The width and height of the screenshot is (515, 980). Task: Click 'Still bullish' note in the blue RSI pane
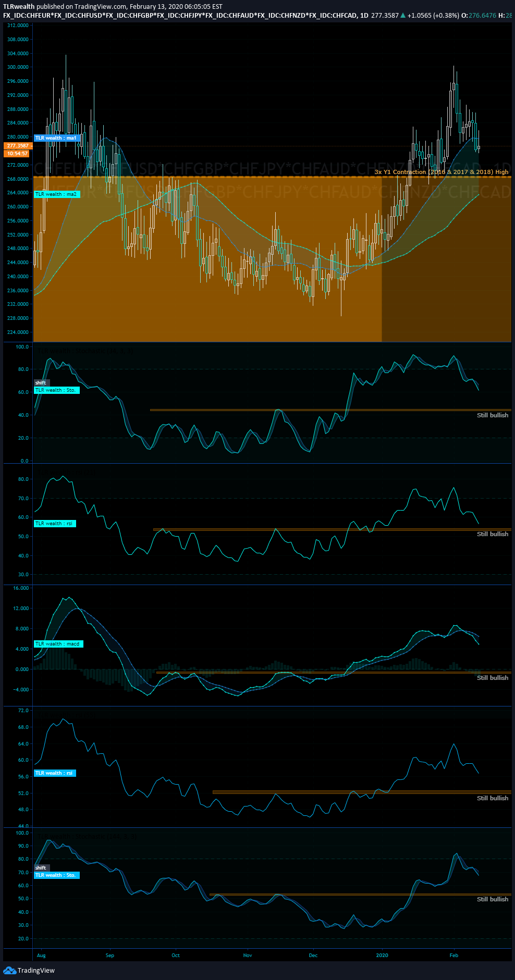[493, 798]
